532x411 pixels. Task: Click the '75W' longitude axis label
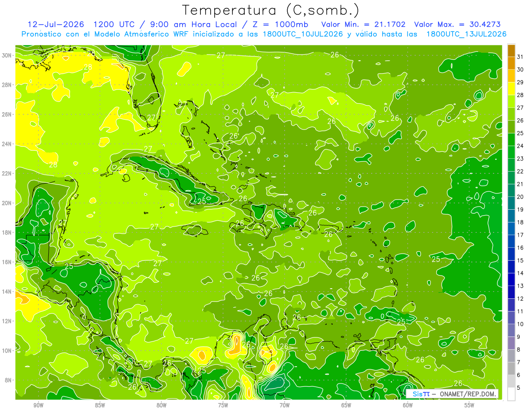coord(223,405)
